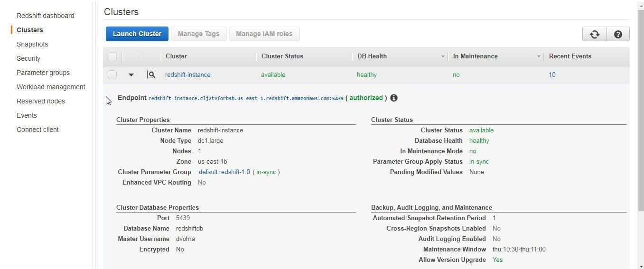Viewport: 644px width, 269px height.
Task: Open In Maintenance column filter dropdown
Action: [538, 56]
